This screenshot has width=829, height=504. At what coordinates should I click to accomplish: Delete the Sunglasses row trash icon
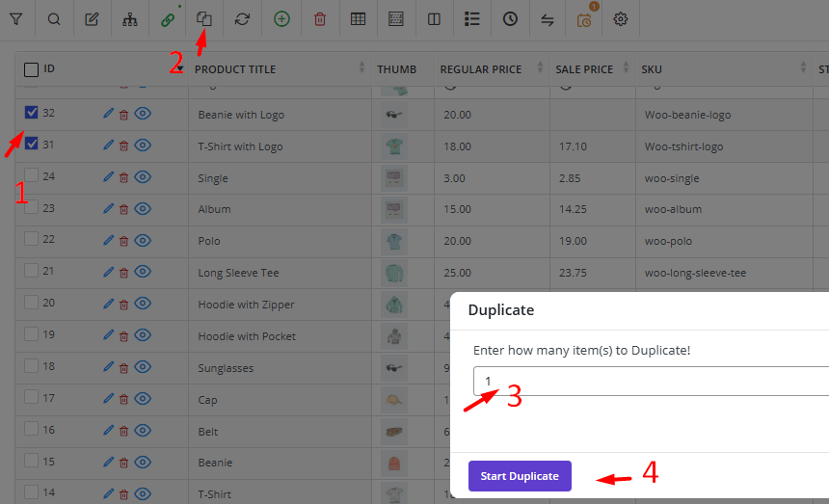[x=123, y=368]
